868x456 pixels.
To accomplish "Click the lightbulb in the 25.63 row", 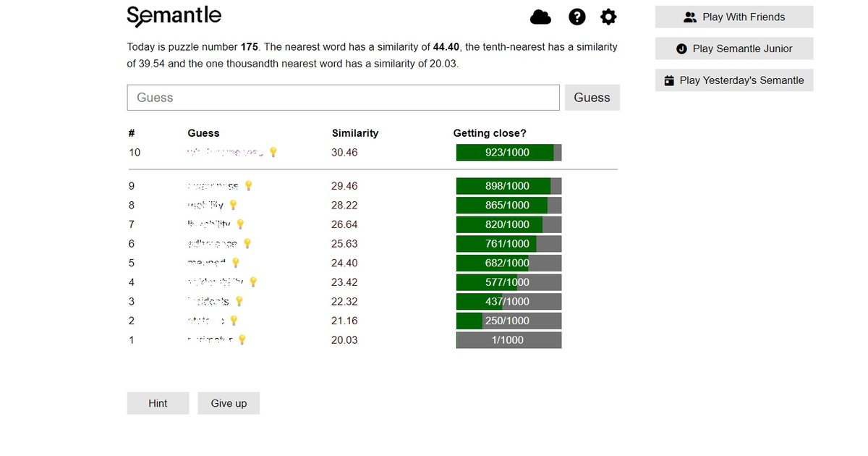I will (247, 244).
